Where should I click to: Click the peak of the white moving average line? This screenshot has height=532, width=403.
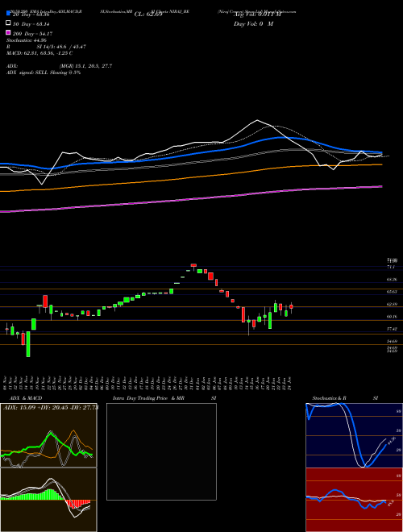click(x=257, y=120)
